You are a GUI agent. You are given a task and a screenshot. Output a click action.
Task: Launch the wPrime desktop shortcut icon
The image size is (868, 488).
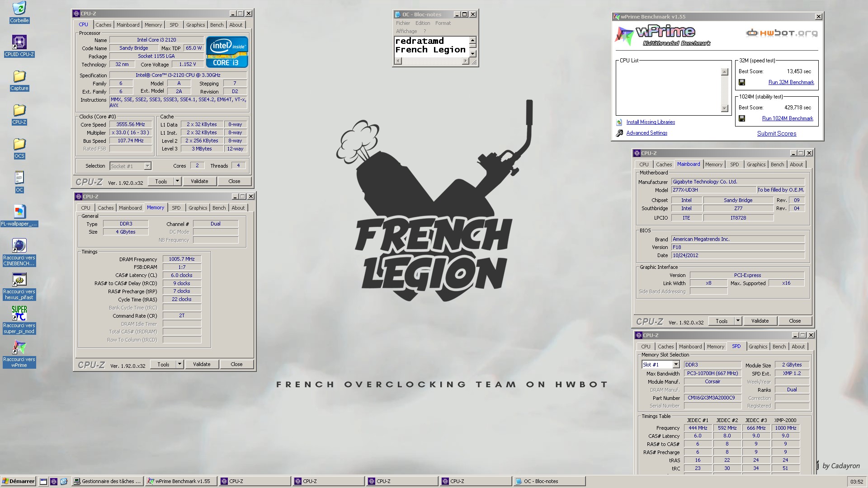click(x=19, y=347)
